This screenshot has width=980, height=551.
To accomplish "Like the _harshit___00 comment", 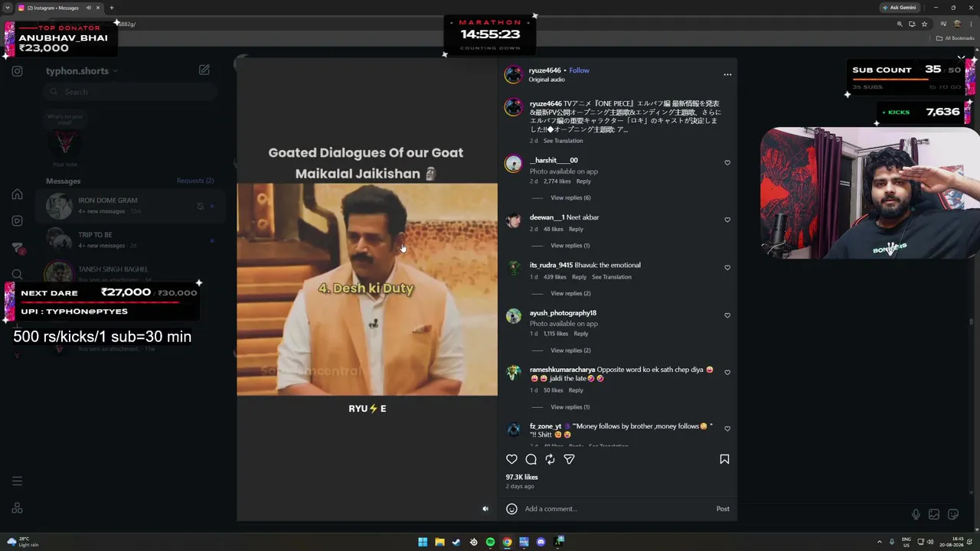I will (727, 163).
